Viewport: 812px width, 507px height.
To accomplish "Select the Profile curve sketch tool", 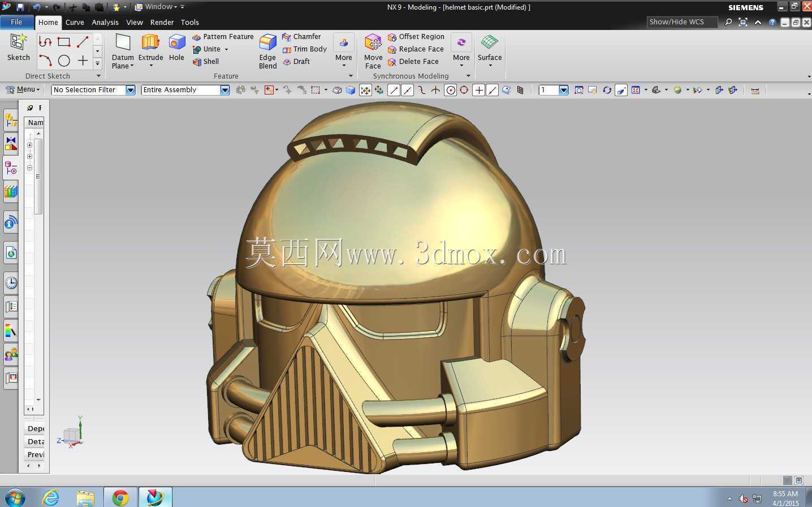I will click(45, 42).
